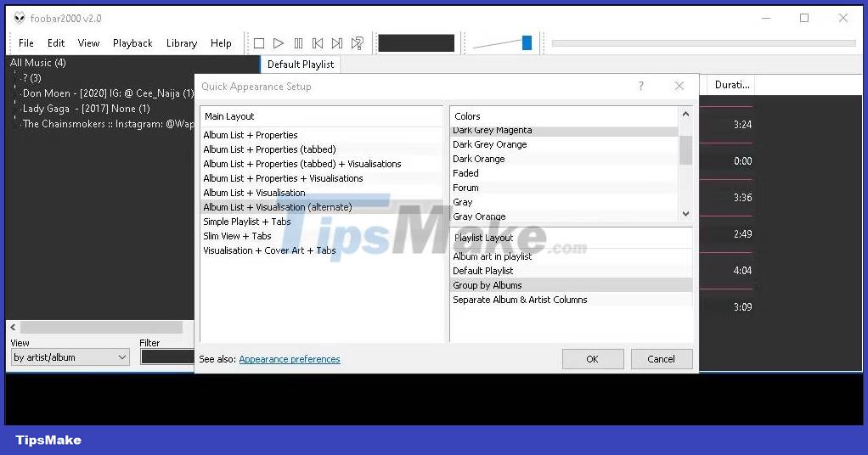Click the album list scroll left arrow
Image resolution: width=868 pixels, height=455 pixels.
[x=14, y=327]
